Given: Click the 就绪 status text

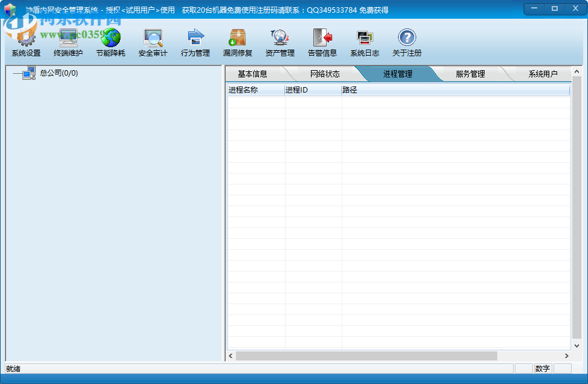Looking at the screenshot, I should 13,369.
